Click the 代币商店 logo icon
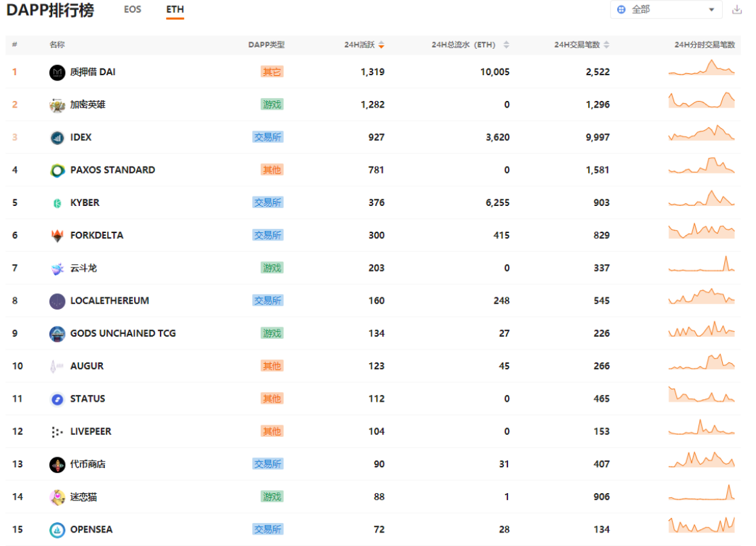The image size is (756, 546). pyautogui.click(x=57, y=465)
